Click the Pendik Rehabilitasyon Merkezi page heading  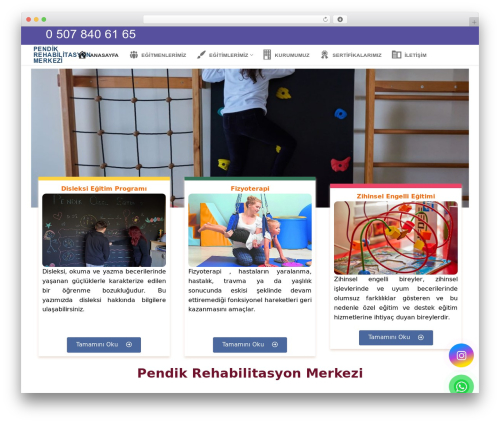tap(250, 373)
